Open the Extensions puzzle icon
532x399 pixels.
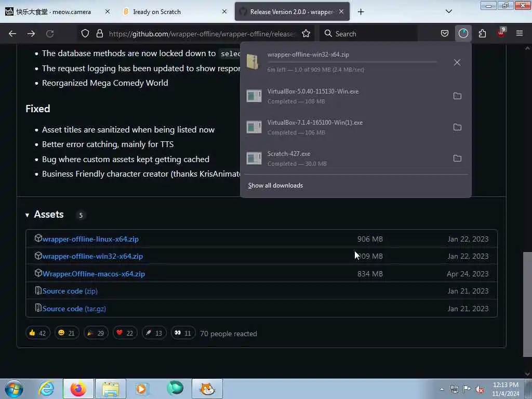pyautogui.click(x=482, y=33)
